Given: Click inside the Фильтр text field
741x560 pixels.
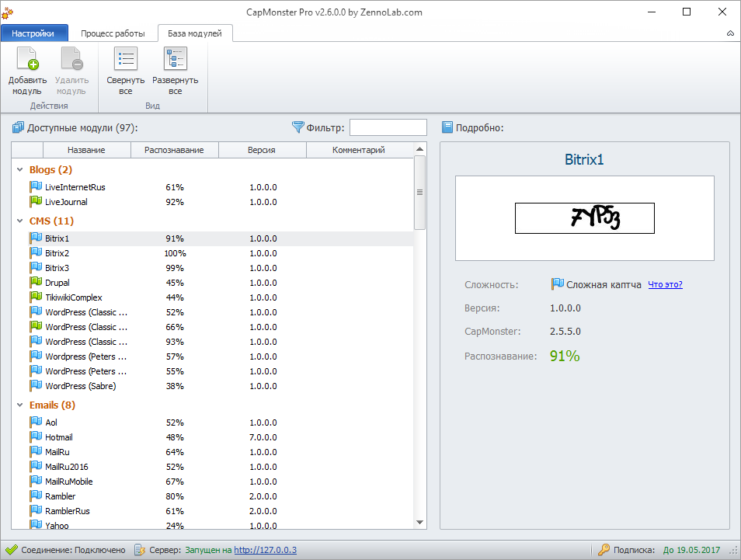Looking at the screenshot, I should click(x=388, y=127).
